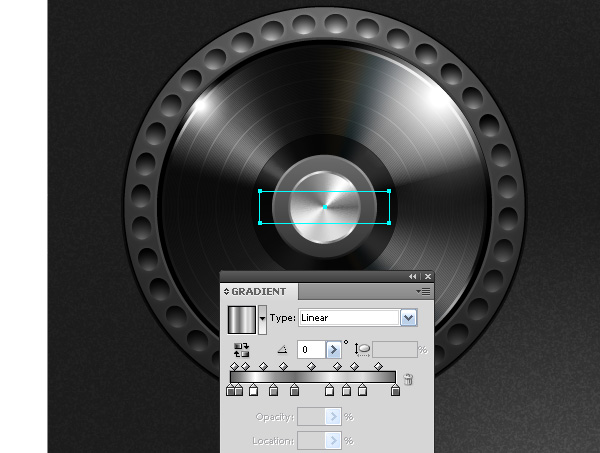The width and height of the screenshot is (600, 453).
Task: Open the Gradient panel flyout menu
Action: (423, 292)
